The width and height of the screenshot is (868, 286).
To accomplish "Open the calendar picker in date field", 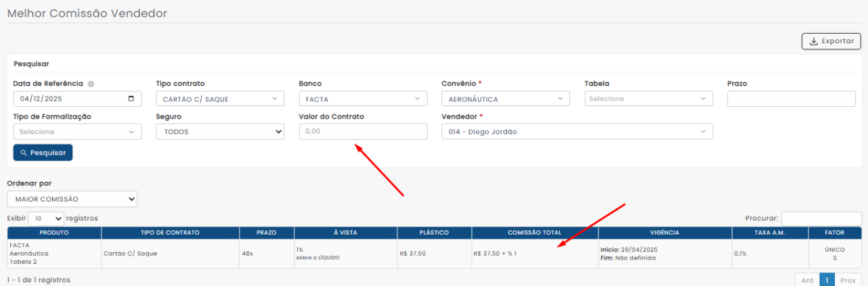I will pos(131,99).
